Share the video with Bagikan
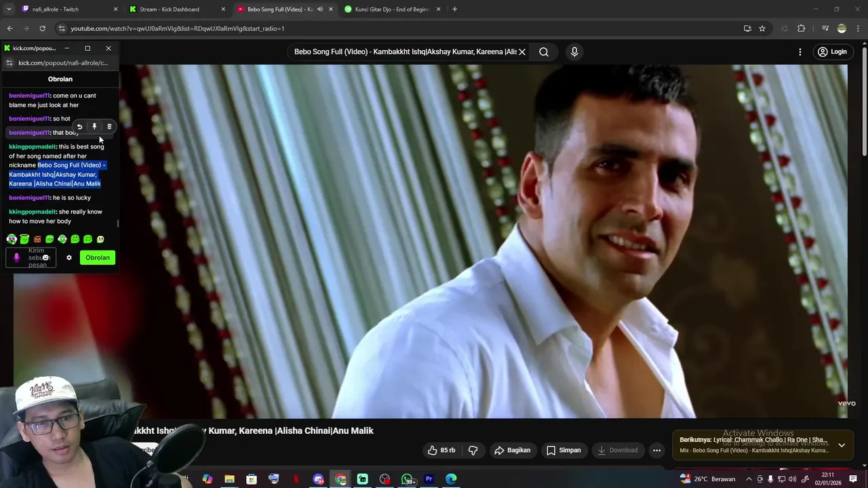Viewport: 868px width, 488px height. [x=513, y=450]
